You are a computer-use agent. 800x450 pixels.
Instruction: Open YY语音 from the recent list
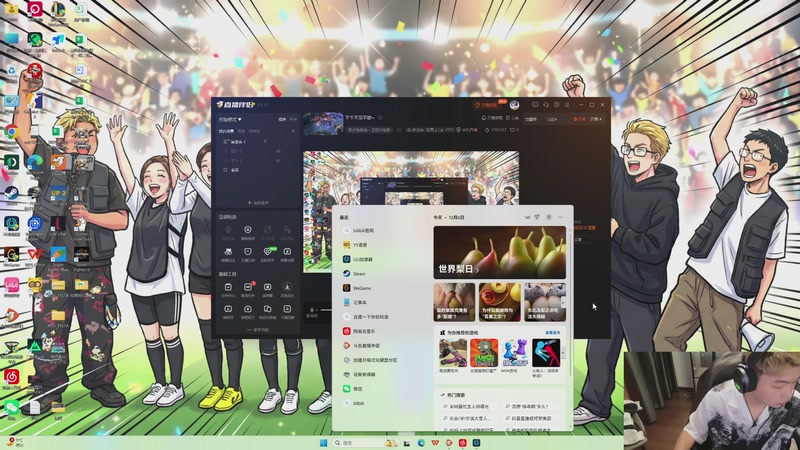click(x=383, y=245)
